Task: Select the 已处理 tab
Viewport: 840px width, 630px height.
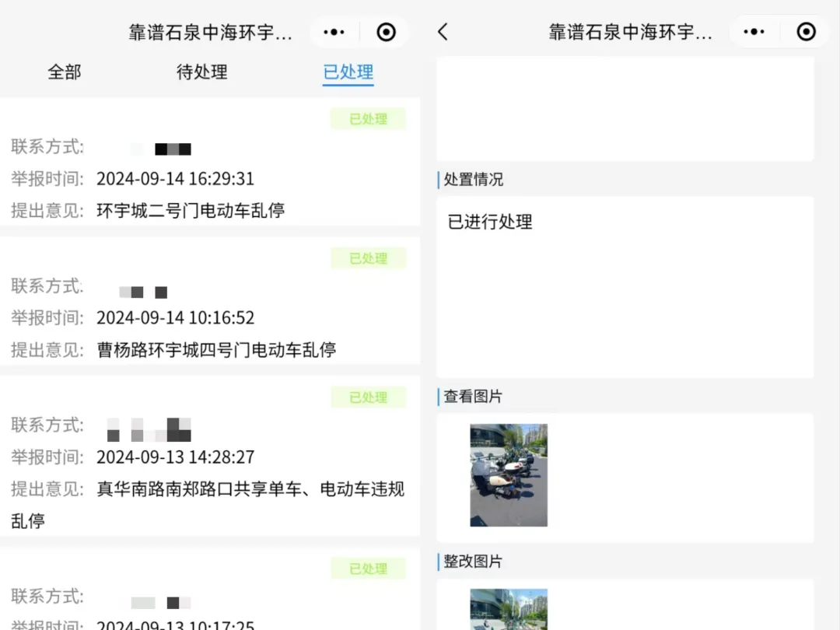Action: tap(348, 72)
